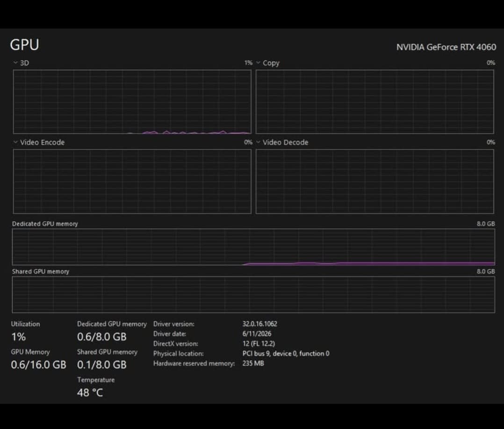Click the Dedicated GPU memory graph

[x=253, y=247]
